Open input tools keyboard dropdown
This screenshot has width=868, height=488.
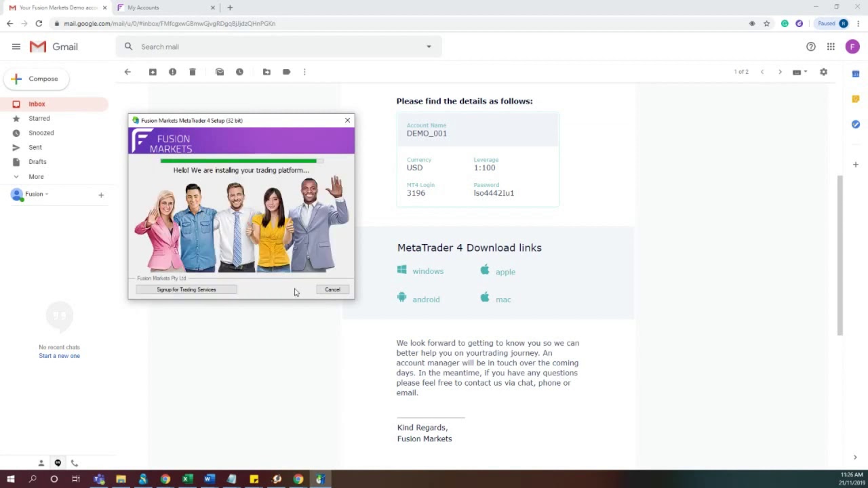tap(800, 72)
